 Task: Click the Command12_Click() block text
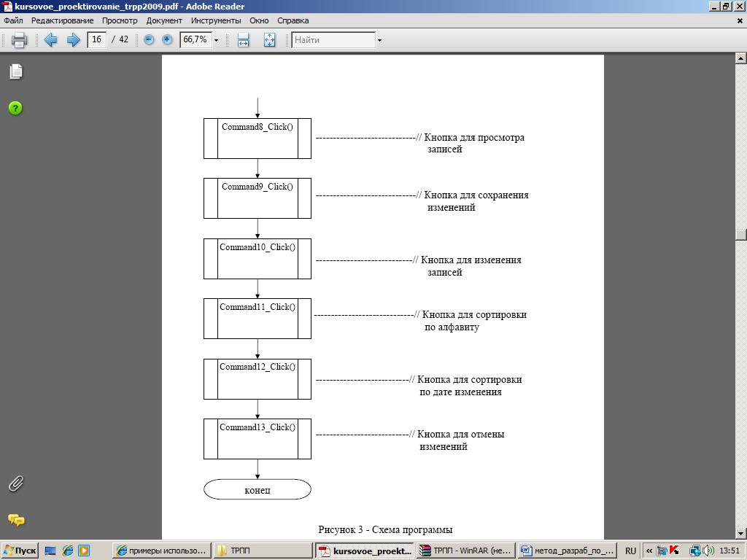pyautogui.click(x=258, y=367)
